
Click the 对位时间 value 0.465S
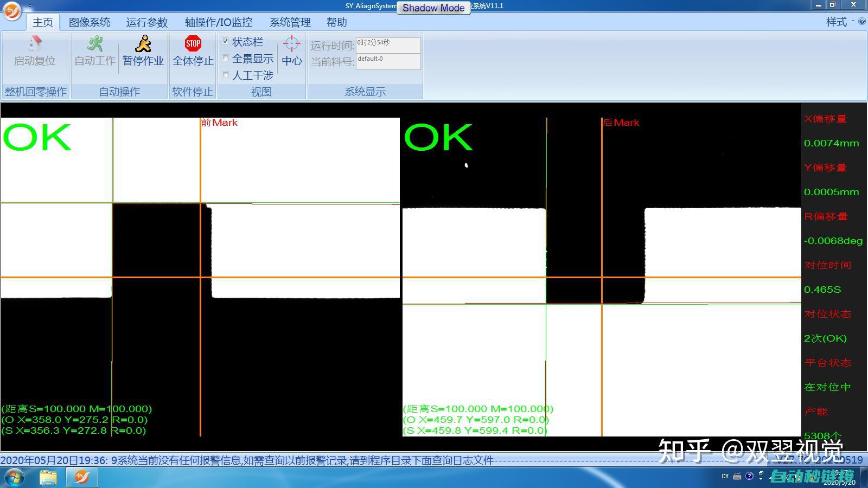click(x=822, y=290)
